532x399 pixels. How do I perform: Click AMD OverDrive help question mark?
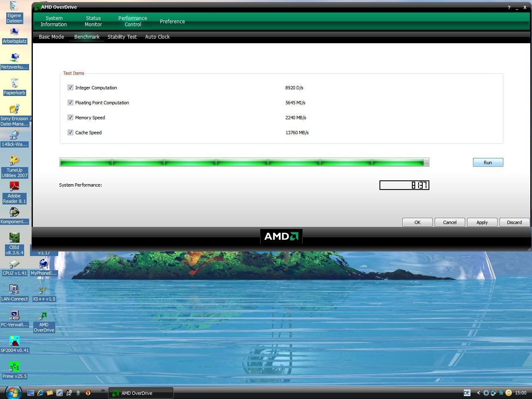coord(509,7)
